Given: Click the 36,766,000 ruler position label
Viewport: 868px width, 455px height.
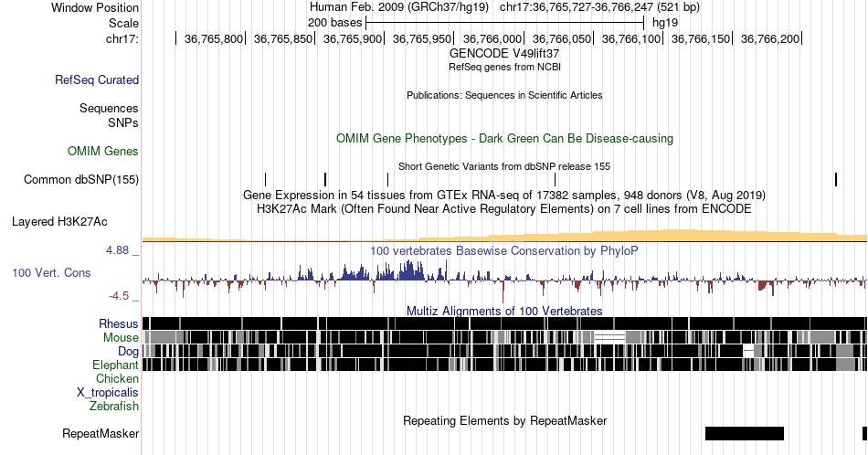Looking at the screenshot, I should tap(492, 38).
